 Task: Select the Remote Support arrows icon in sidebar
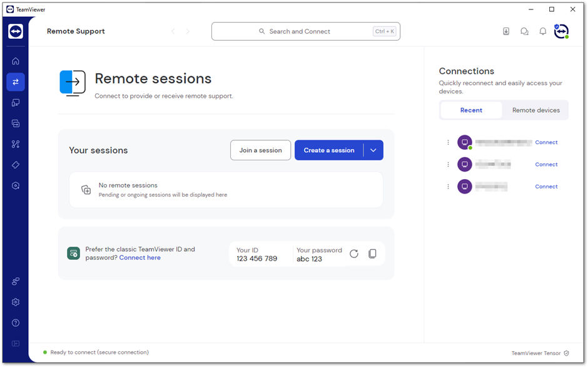(x=16, y=82)
